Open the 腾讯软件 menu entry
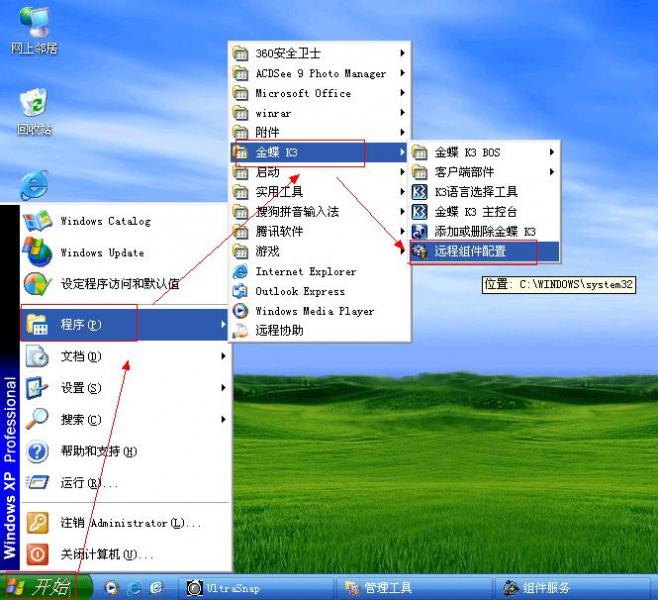This screenshot has height=600, width=658. [319, 231]
